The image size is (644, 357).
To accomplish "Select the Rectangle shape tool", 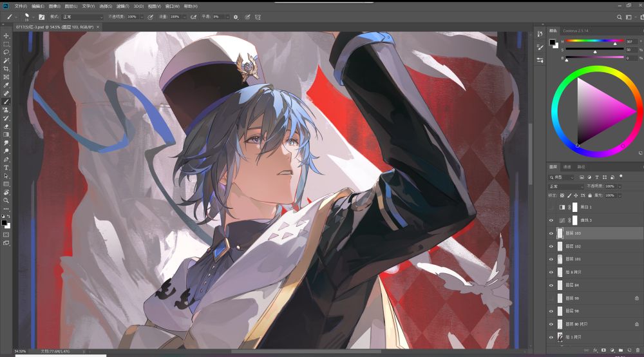I will pos(6,184).
